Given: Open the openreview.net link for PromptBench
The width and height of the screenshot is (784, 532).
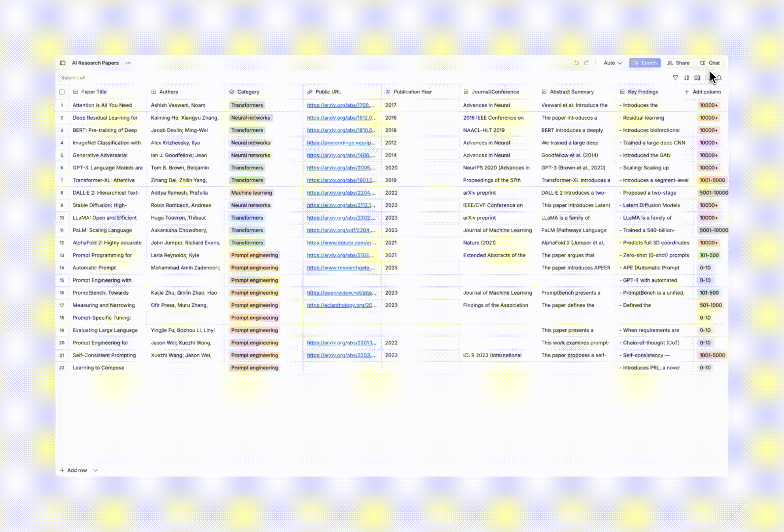Looking at the screenshot, I should 341,293.
